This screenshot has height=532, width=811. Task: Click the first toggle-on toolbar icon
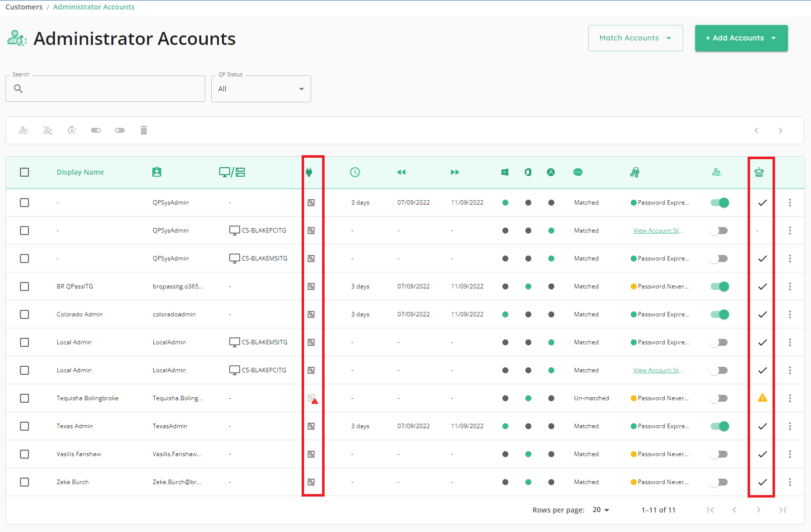point(96,130)
